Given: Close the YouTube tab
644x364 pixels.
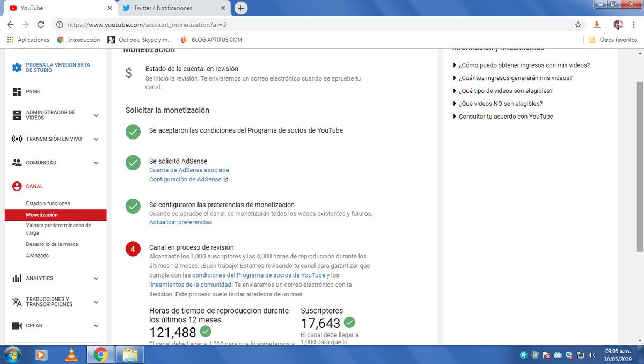Looking at the screenshot, I should pos(109,8).
